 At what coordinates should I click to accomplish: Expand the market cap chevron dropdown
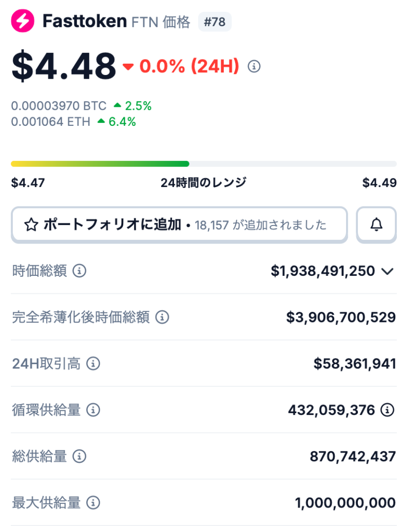[x=388, y=271]
